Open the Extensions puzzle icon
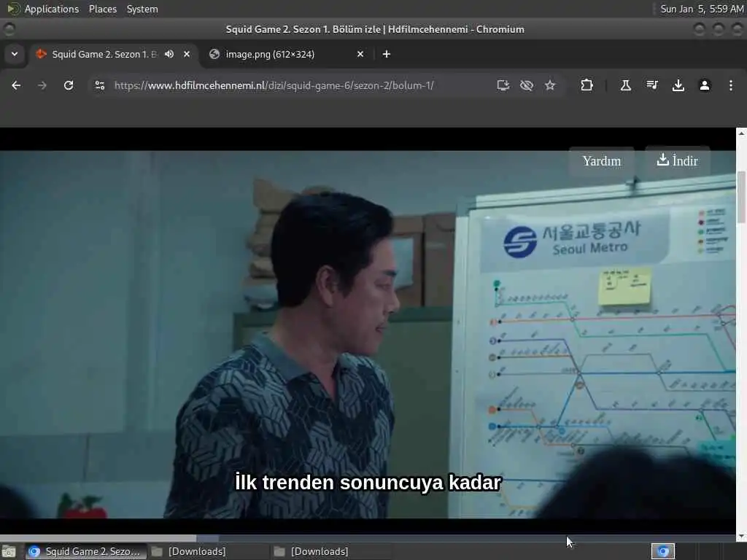Image resolution: width=747 pixels, height=560 pixels. [x=587, y=85]
